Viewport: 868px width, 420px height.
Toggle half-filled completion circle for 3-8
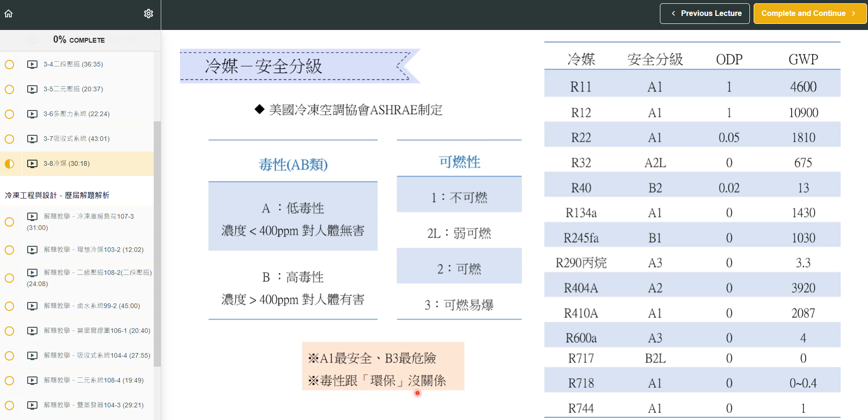click(x=9, y=164)
